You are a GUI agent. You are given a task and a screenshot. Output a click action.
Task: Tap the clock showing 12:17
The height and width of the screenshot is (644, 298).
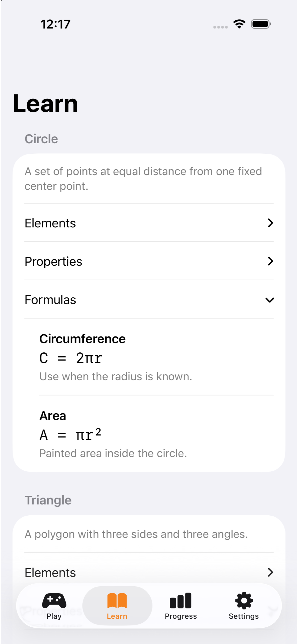pos(55,24)
